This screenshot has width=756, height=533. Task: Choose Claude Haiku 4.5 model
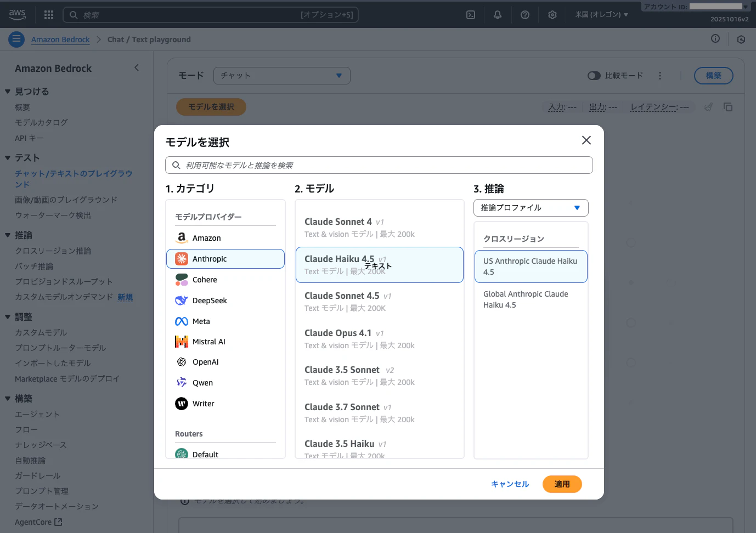[379, 265]
